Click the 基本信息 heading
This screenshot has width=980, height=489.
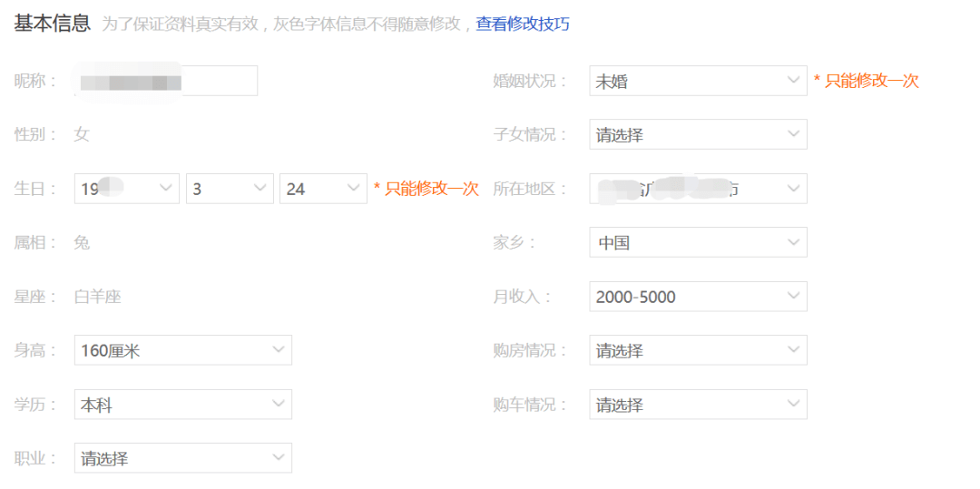(53, 24)
